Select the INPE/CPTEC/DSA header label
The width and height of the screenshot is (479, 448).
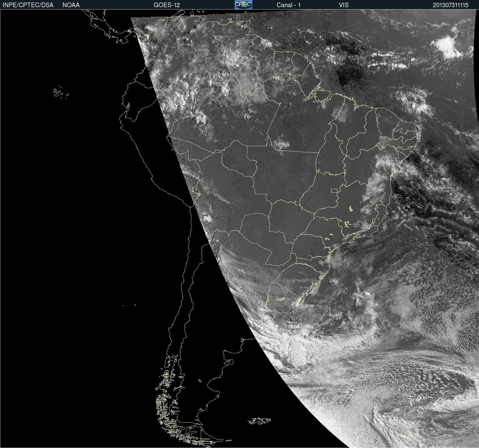click(28, 5)
